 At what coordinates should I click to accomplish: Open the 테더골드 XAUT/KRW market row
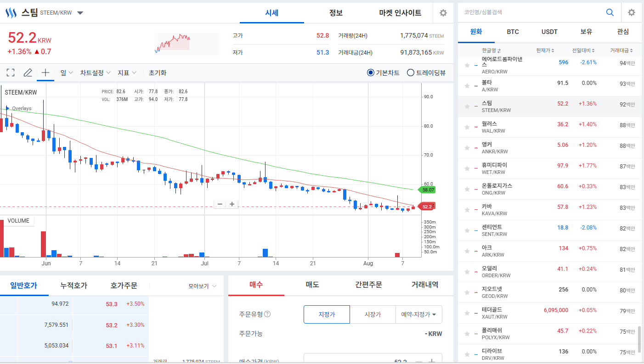click(x=550, y=313)
